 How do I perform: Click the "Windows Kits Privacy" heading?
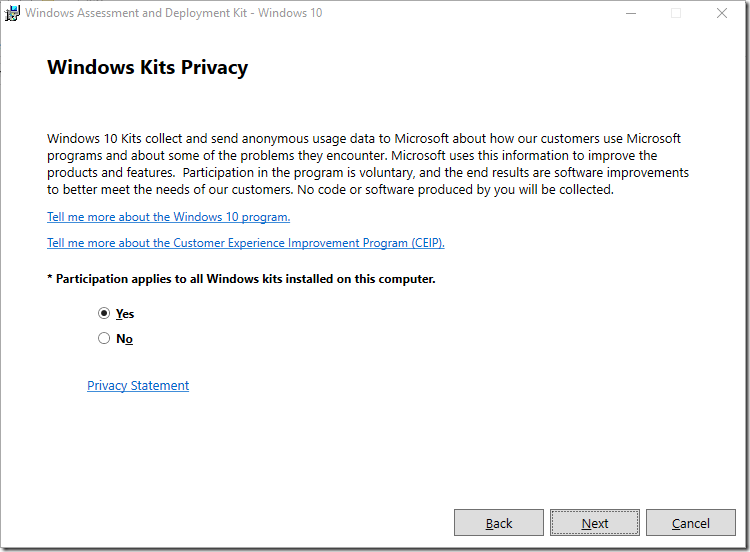[147, 68]
